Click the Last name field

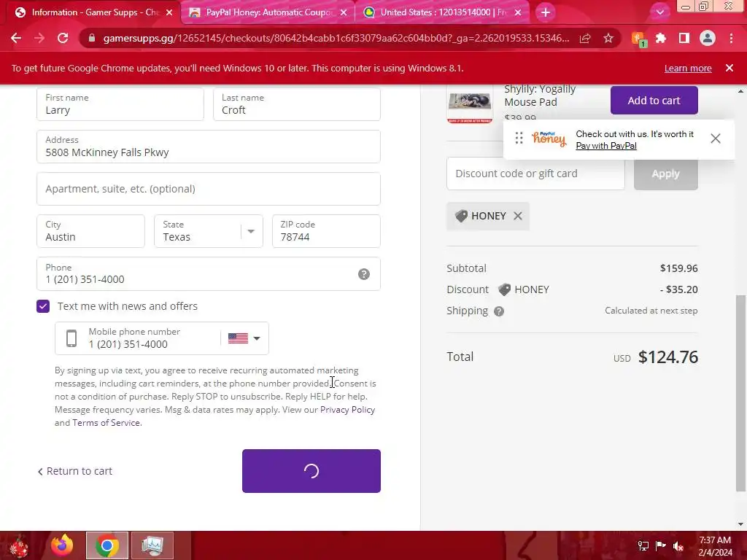[x=297, y=104]
